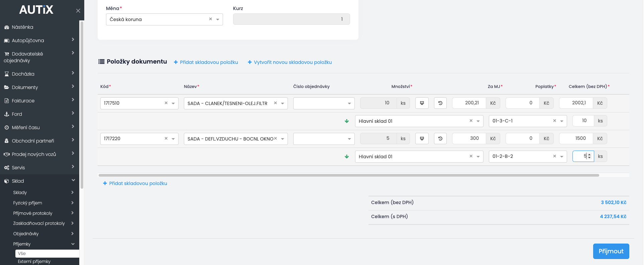Expand the Autopůjčovna menu

73,39
